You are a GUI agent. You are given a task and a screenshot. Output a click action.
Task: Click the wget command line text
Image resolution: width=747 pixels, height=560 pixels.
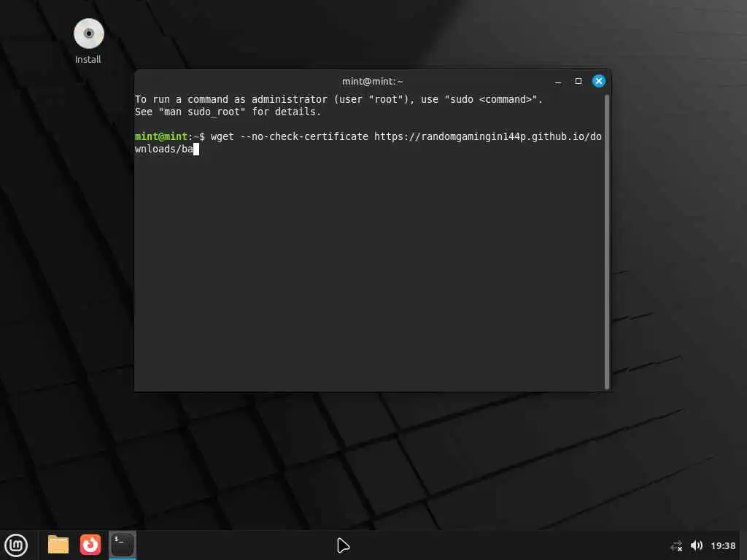click(x=368, y=142)
